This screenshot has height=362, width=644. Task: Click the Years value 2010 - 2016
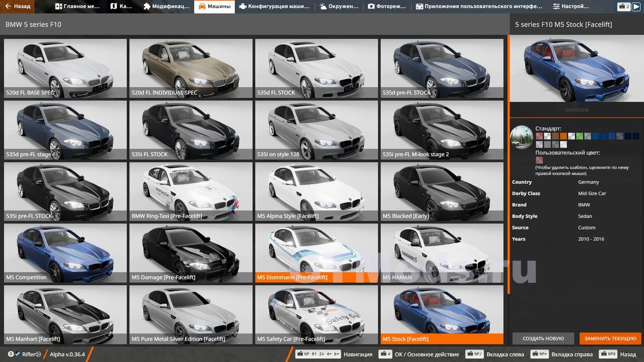[591, 239]
